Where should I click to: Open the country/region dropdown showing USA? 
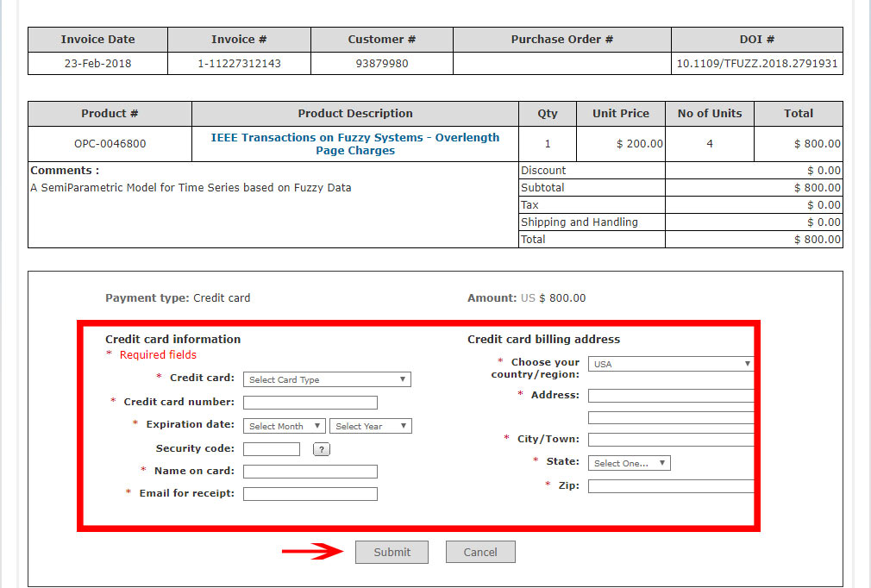click(x=670, y=364)
